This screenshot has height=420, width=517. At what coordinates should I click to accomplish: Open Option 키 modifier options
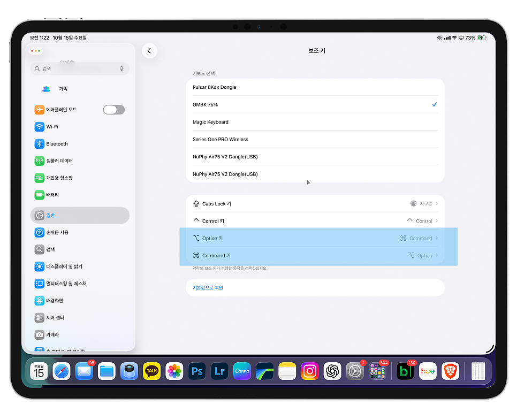315,238
